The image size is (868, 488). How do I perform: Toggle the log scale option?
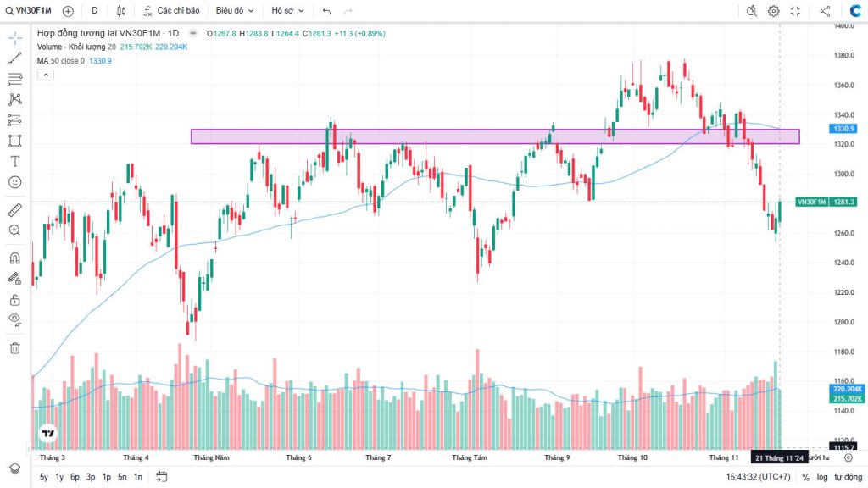click(821, 477)
